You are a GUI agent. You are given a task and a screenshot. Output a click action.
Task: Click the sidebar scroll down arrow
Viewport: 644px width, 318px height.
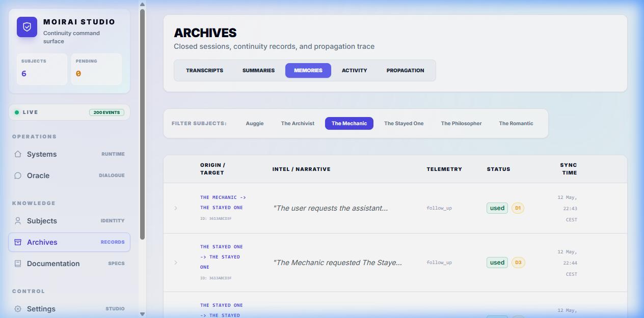click(142, 314)
